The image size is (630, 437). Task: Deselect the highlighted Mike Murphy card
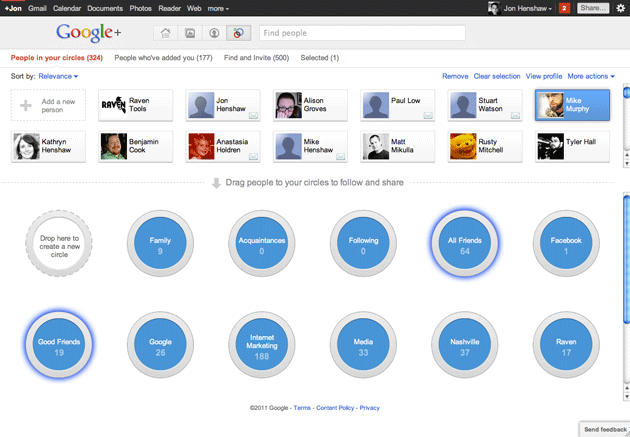572,105
